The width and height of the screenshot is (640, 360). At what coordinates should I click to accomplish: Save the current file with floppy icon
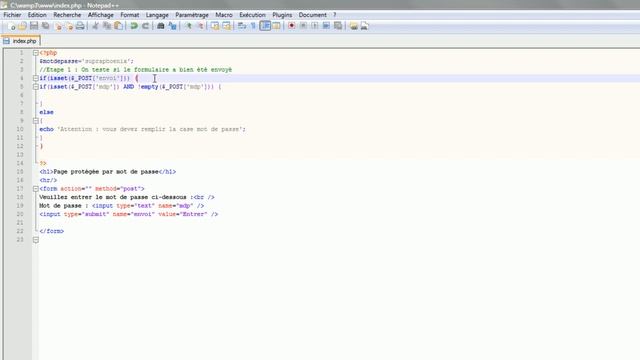[x=34, y=26]
